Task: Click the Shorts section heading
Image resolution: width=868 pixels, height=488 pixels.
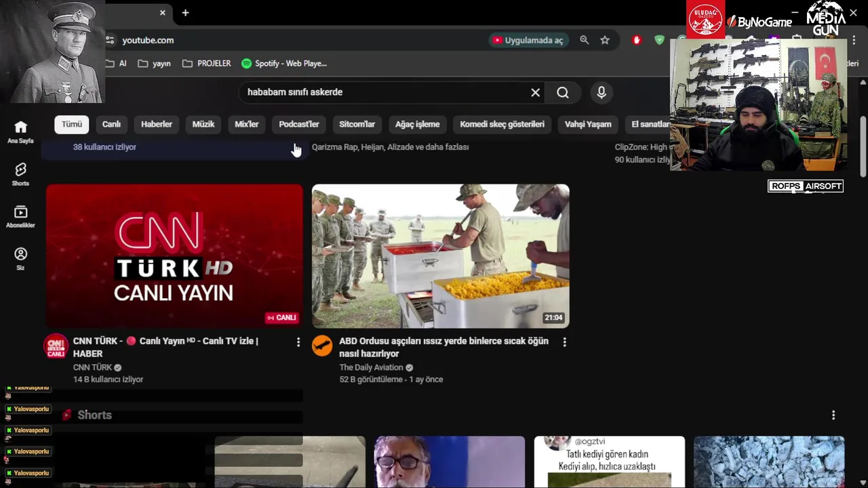Action: pyautogui.click(x=94, y=415)
